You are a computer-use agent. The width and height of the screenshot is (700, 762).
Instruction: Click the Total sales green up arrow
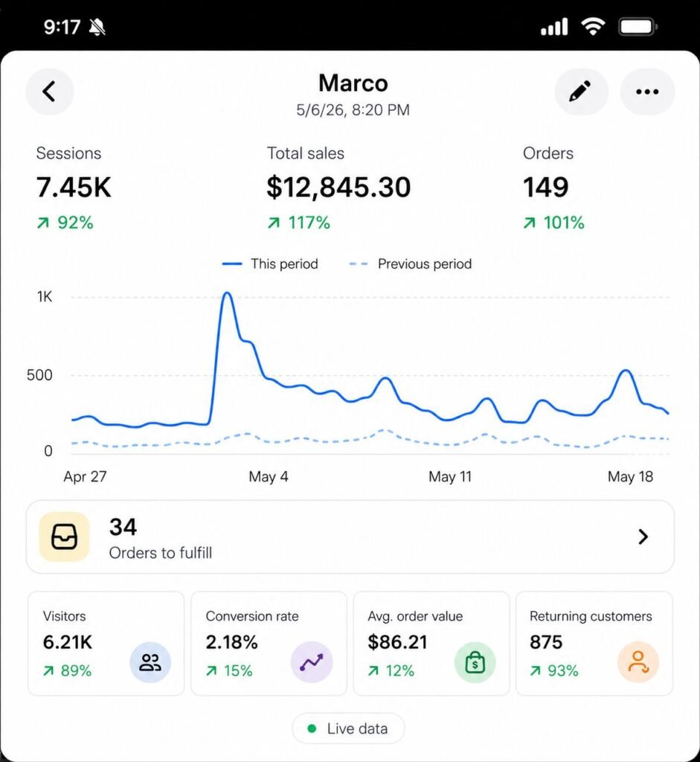[274, 222]
